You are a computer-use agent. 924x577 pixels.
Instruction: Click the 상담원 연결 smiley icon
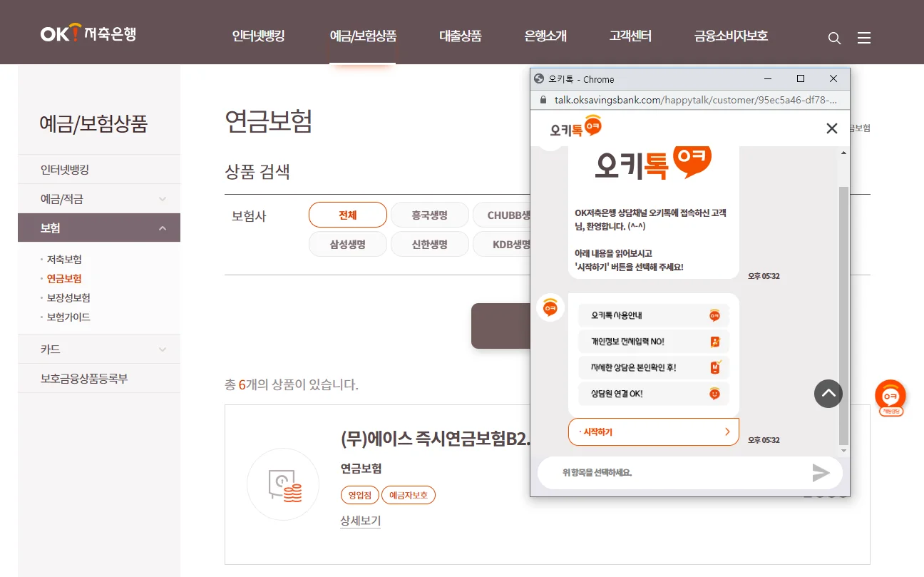pyautogui.click(x=713, y=394)
